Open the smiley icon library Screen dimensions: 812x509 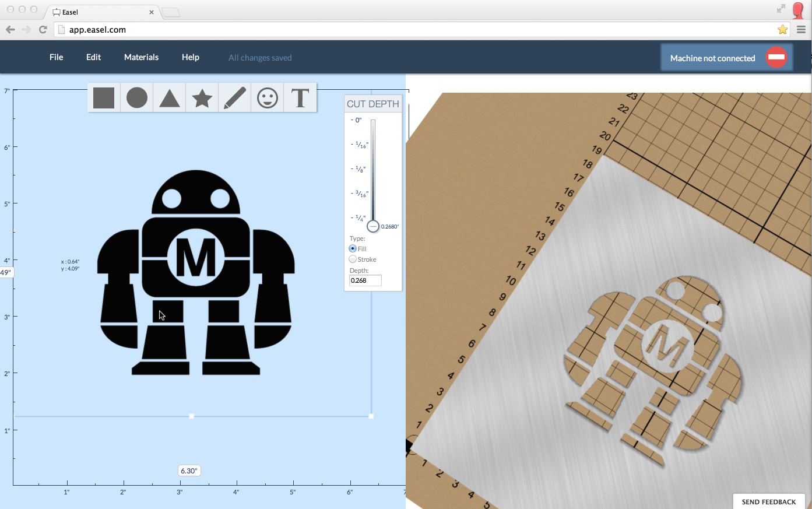click(x=268, y=98)
